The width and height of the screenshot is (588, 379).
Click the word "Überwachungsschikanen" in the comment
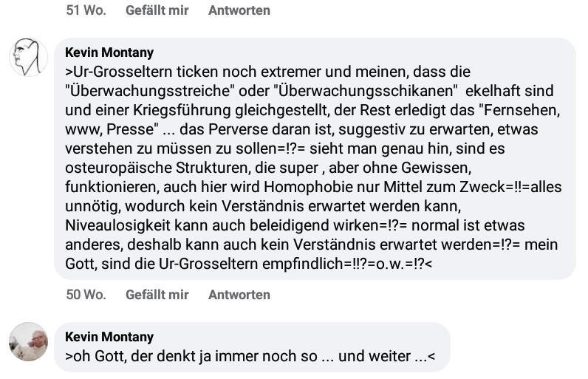[366, 91]
